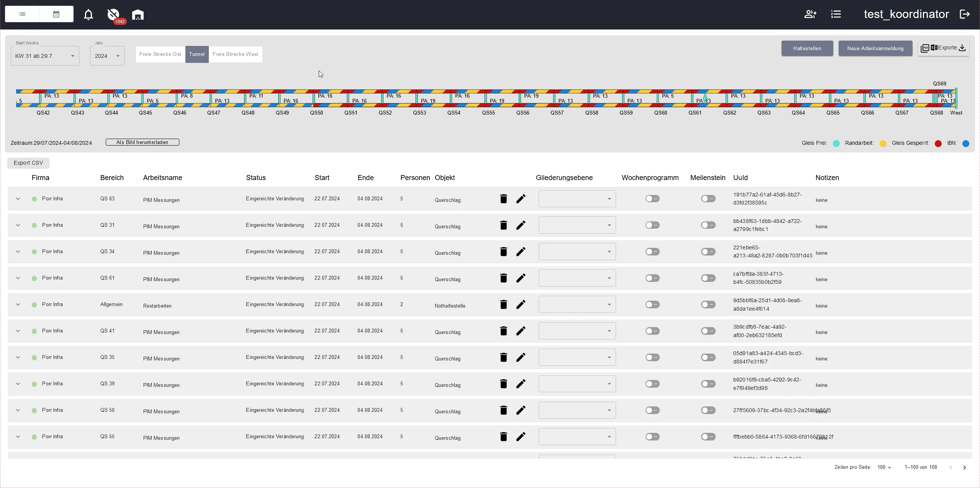Open the warehouse building icon
This screenshot has width=980, height=488.
(x=138, y=15)
